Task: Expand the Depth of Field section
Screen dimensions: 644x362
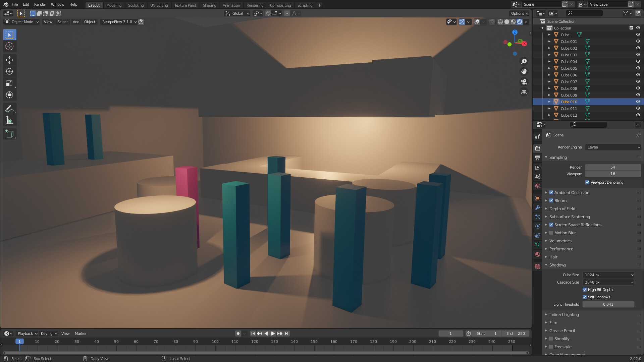Action: [x=562, y=208]
